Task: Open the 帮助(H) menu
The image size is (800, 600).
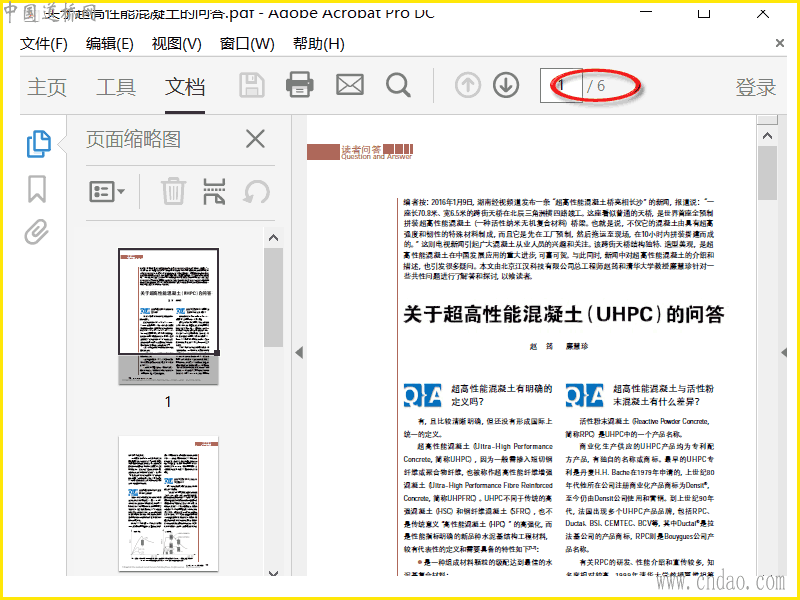Action: coord(318,44)
